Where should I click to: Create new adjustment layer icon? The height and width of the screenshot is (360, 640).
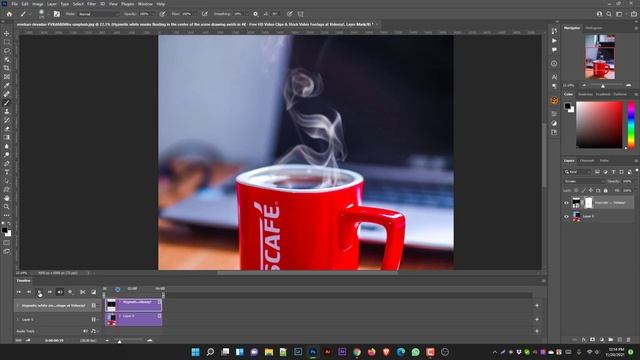tap(602, 340)
